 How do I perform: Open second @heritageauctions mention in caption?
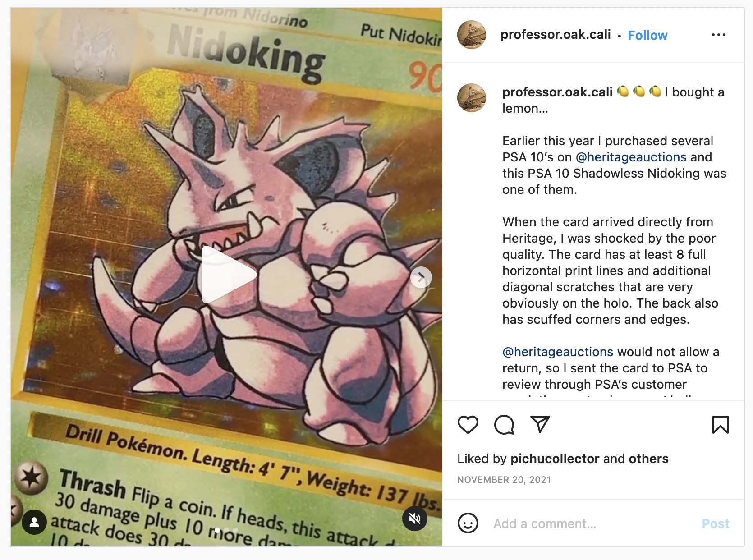(x=558, y=352)
